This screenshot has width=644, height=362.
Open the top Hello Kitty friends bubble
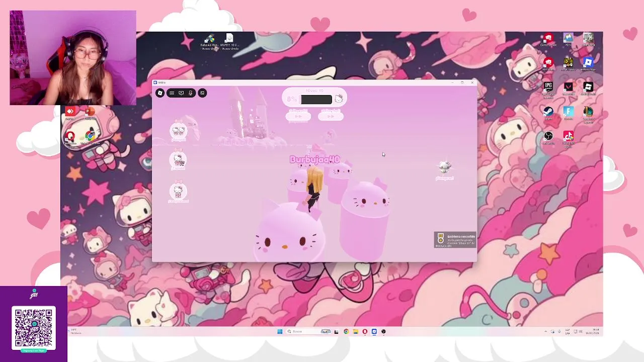(178, 131)
